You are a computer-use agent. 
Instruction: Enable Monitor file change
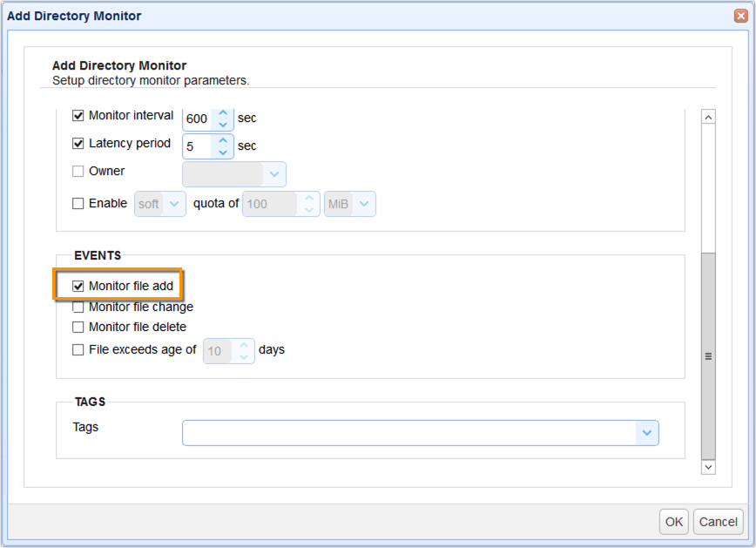(78, 307)
